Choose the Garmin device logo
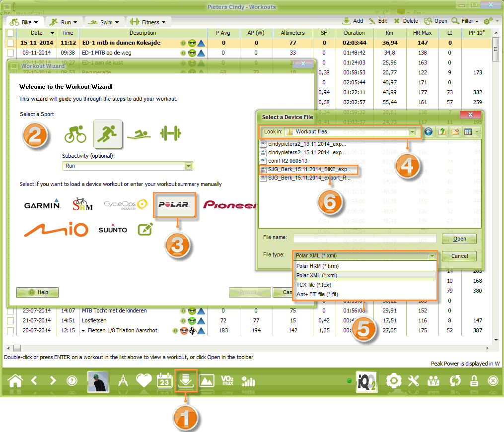504x432 pixels. [x=42, y=204]
